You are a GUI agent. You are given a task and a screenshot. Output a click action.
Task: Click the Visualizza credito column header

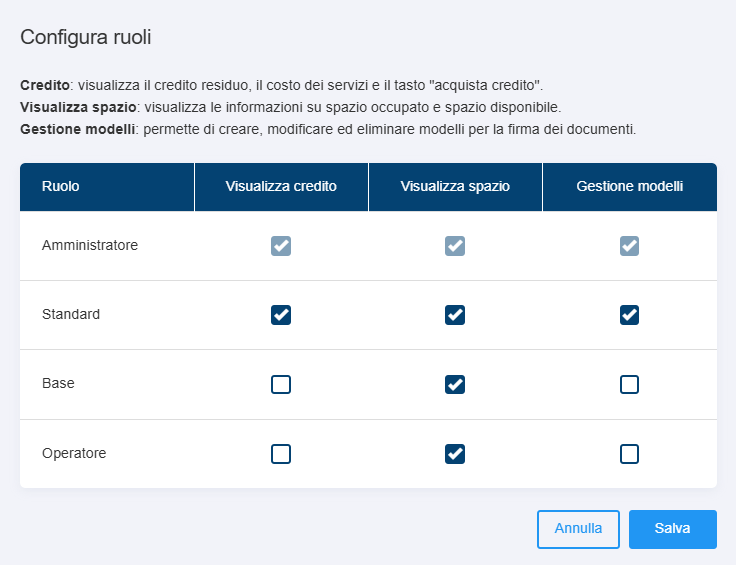click(281, 186)
